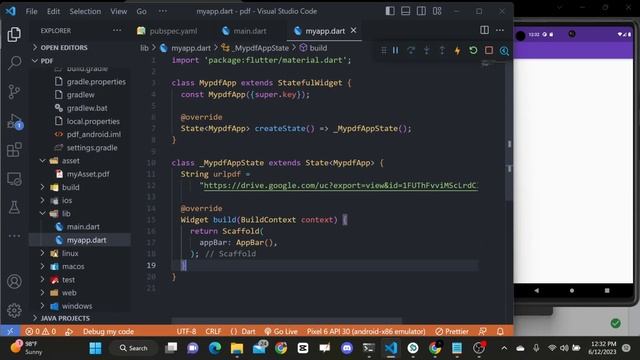
Task: Open main.dart in the lib folder
Action: point(78,227)
